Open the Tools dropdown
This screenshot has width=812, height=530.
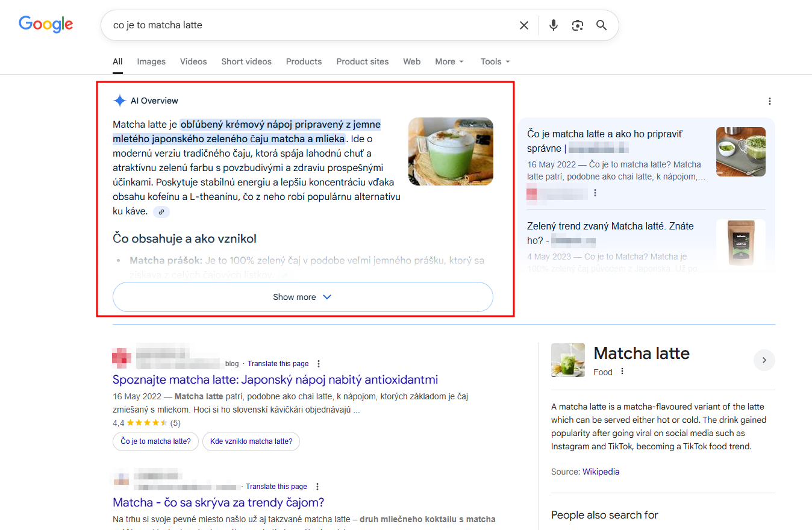coord(495,61)
